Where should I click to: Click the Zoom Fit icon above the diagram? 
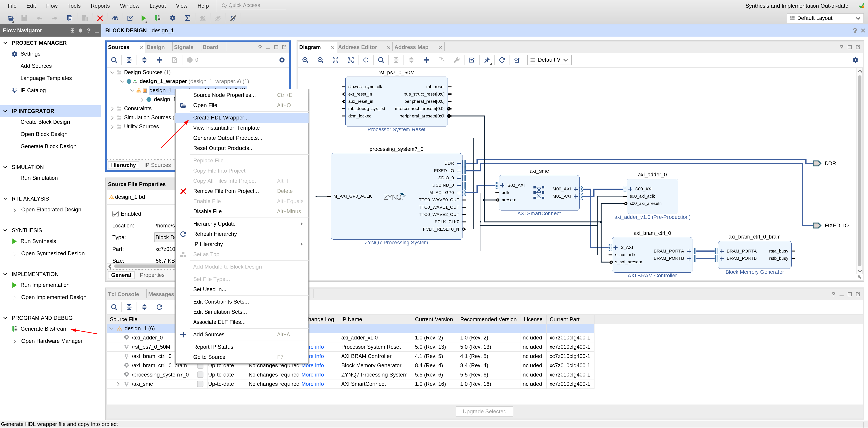coord(335,60)
